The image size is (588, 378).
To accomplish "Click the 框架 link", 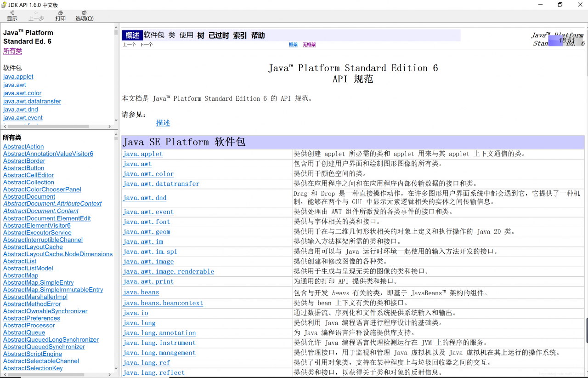I will coord(293,45).
